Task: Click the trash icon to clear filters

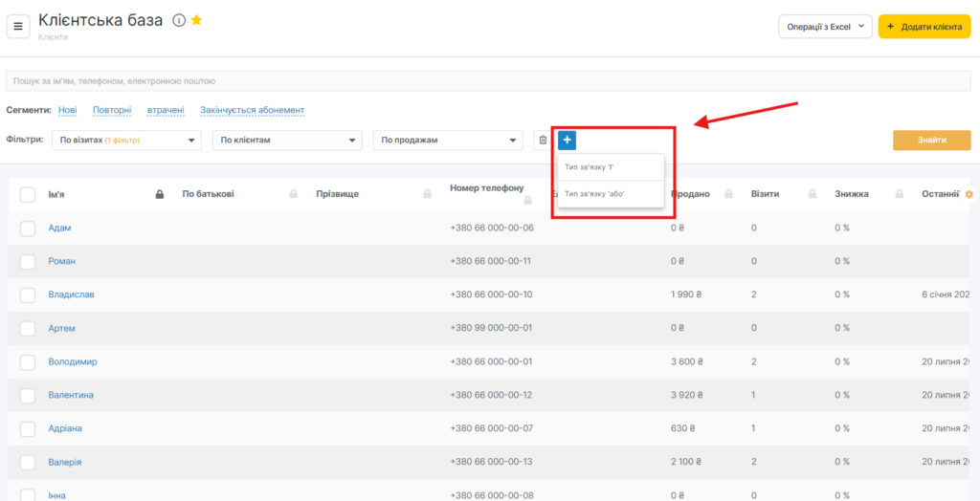Action: coord(543,141)
